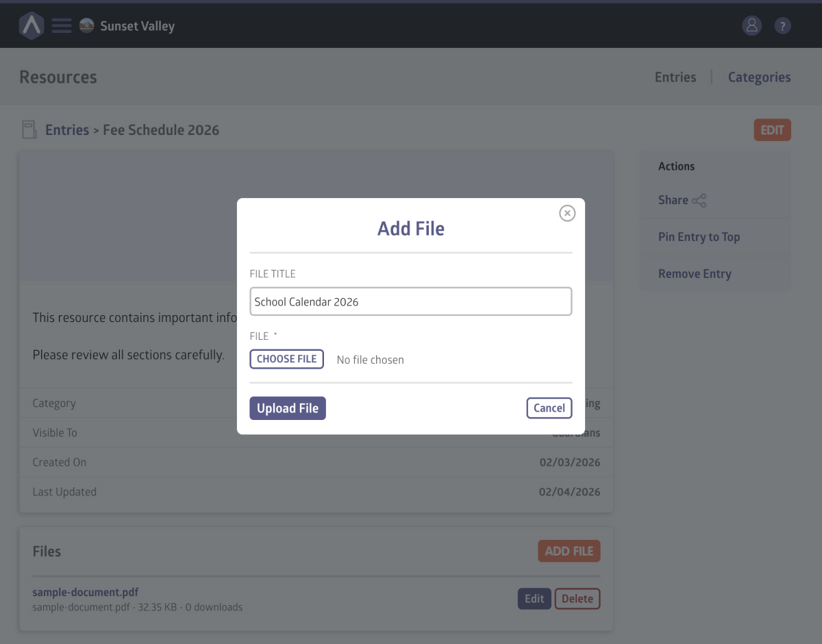Edit the sample-document.pdf file
This screenshot has width=822, height=644.
[x=534, y=599]
